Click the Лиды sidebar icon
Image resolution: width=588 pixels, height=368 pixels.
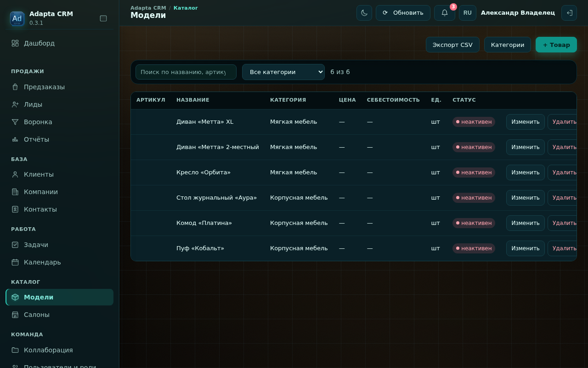[15, 104]
